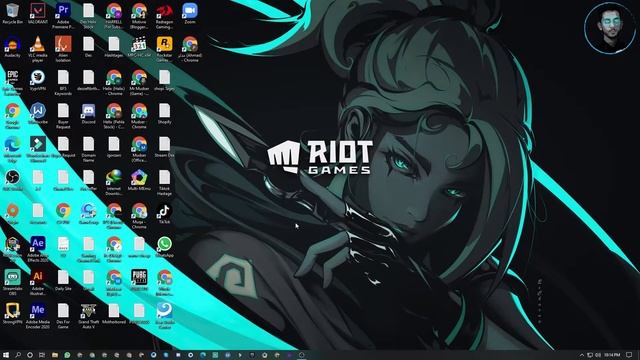Open Adobe Illustrator shortcut
The image size is (640, 360).
click(x=38, y=282)
